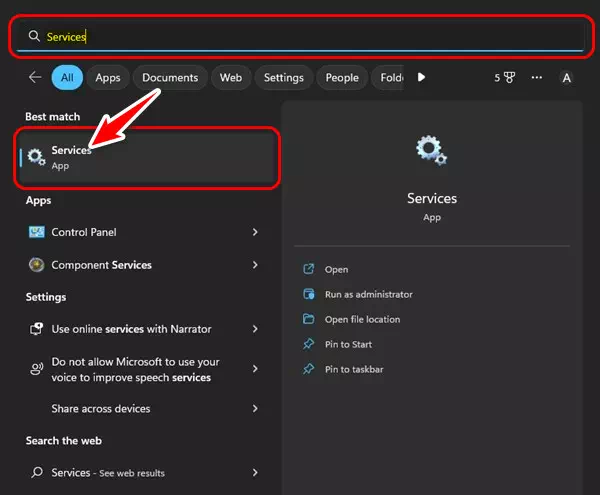Click the Open file location folder icon
The height and width of the screenshot is (495, 600).
pos(308,319)
